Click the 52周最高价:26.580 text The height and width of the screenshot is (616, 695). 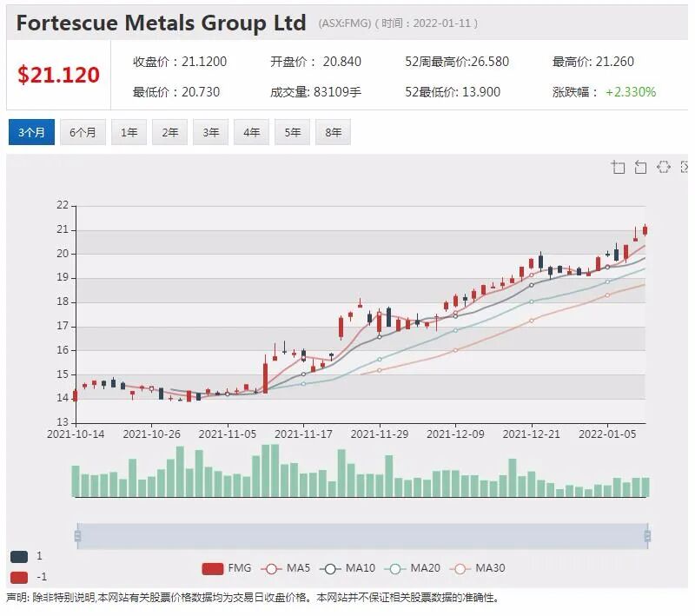coord(457,62)
